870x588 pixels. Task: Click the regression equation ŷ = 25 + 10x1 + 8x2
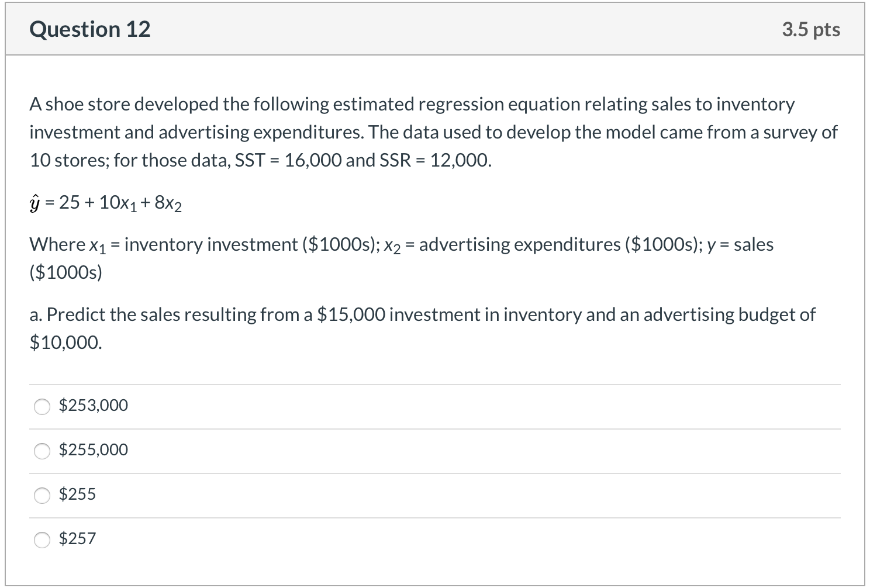[x=106, y=203]
